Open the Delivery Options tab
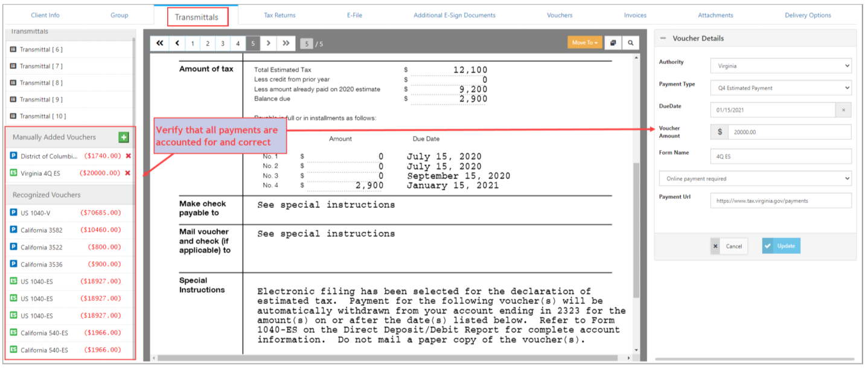 (808, 15)
